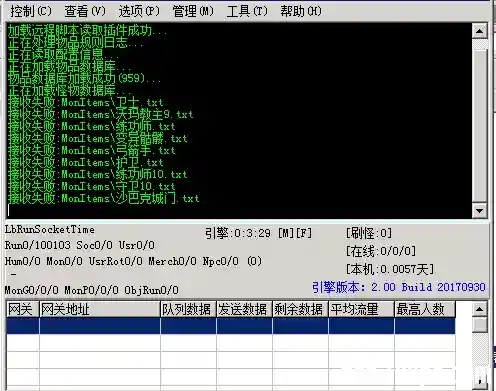Click log line MonItems\练功师10.txt
The image size is (496, 391).
coord(98,175)
